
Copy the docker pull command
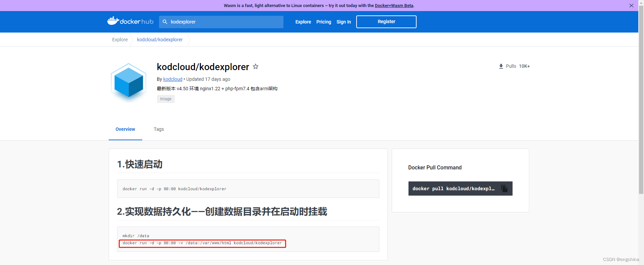coord(504,189)
